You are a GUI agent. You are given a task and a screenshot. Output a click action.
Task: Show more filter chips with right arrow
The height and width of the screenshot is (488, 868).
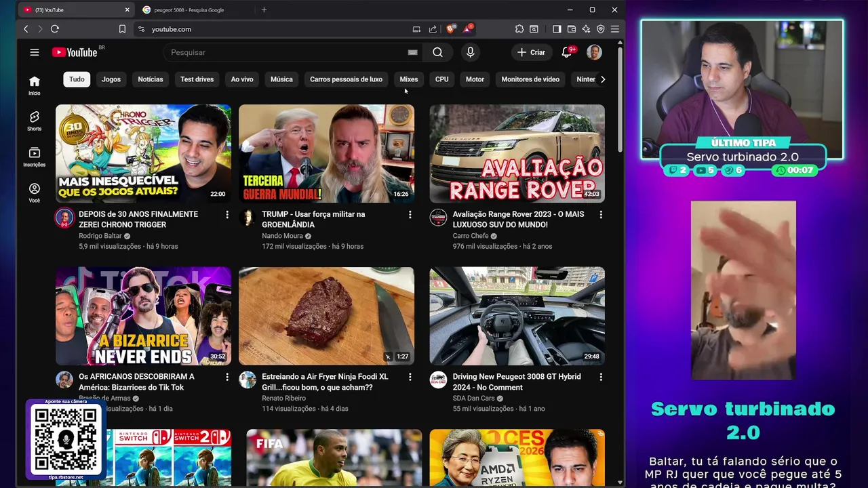click(x=603, y=79)
